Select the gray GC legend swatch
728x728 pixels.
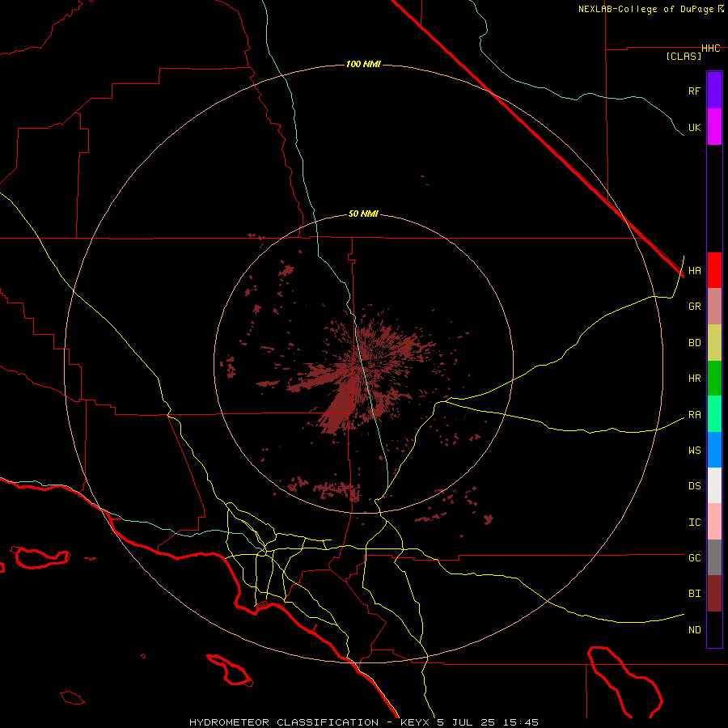714,557
